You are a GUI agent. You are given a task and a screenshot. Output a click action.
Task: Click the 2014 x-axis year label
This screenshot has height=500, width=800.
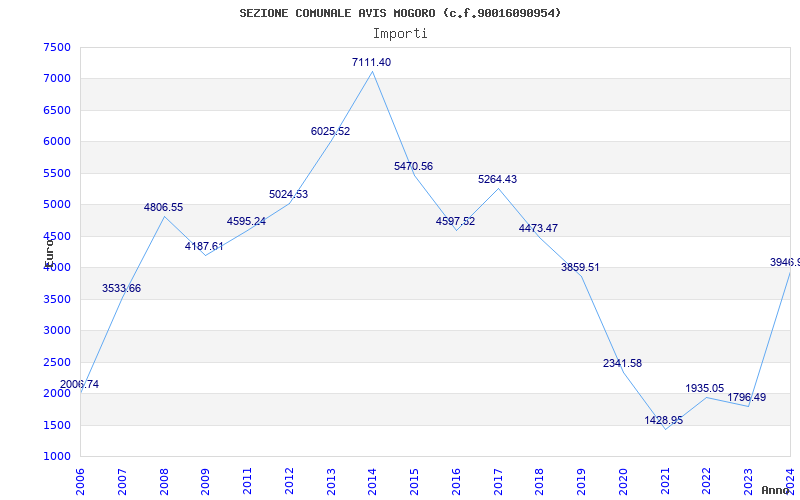[x=372, y=482]
